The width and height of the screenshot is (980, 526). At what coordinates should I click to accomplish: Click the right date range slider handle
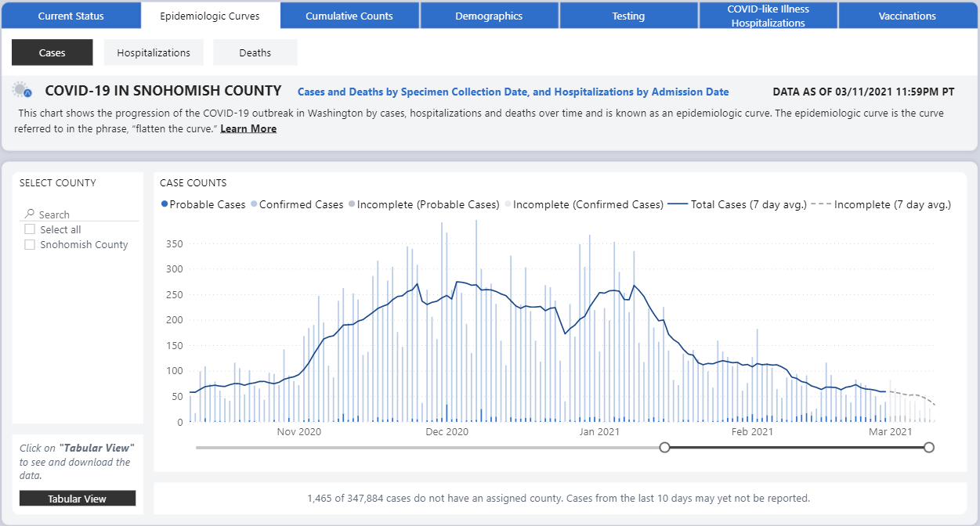929,447
